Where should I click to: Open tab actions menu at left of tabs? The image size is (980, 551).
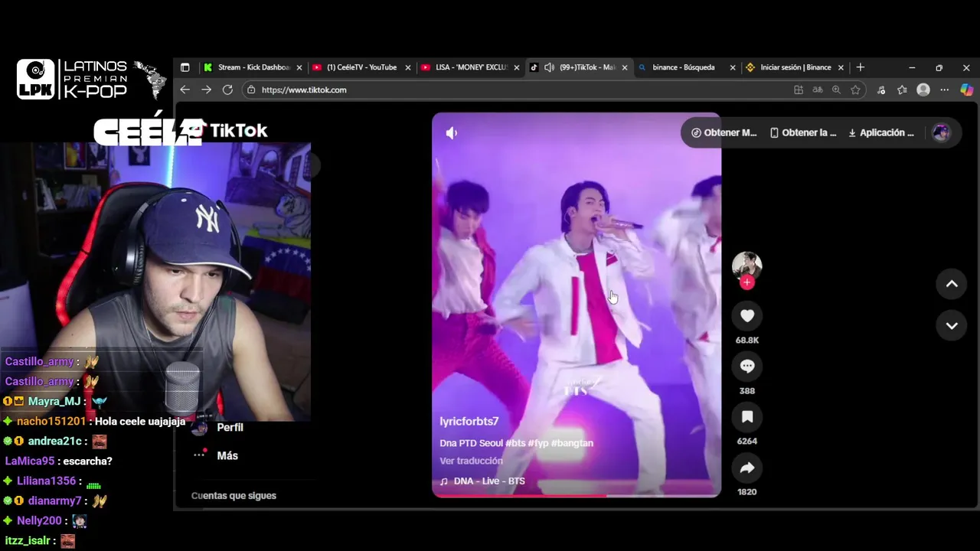[185, 67]
